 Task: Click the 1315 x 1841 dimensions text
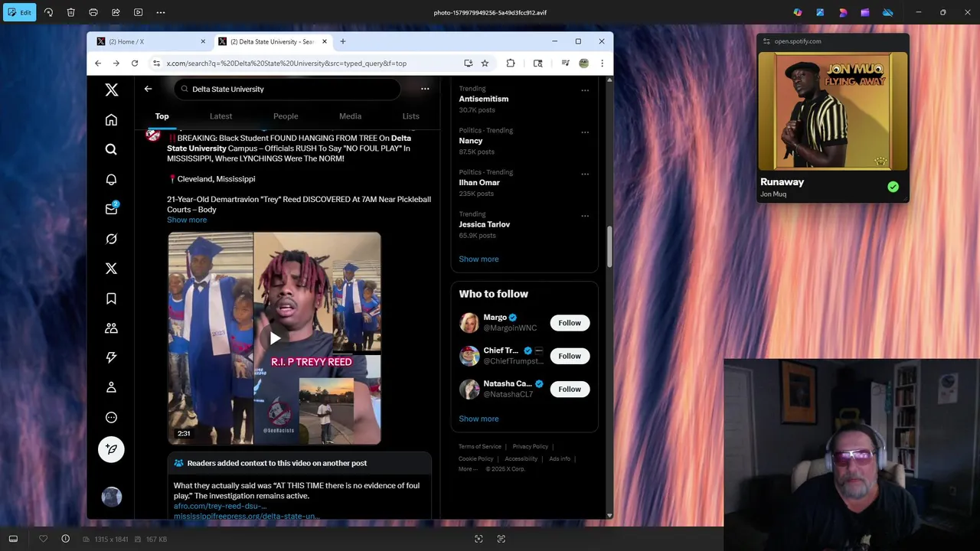tap(111, 540)
